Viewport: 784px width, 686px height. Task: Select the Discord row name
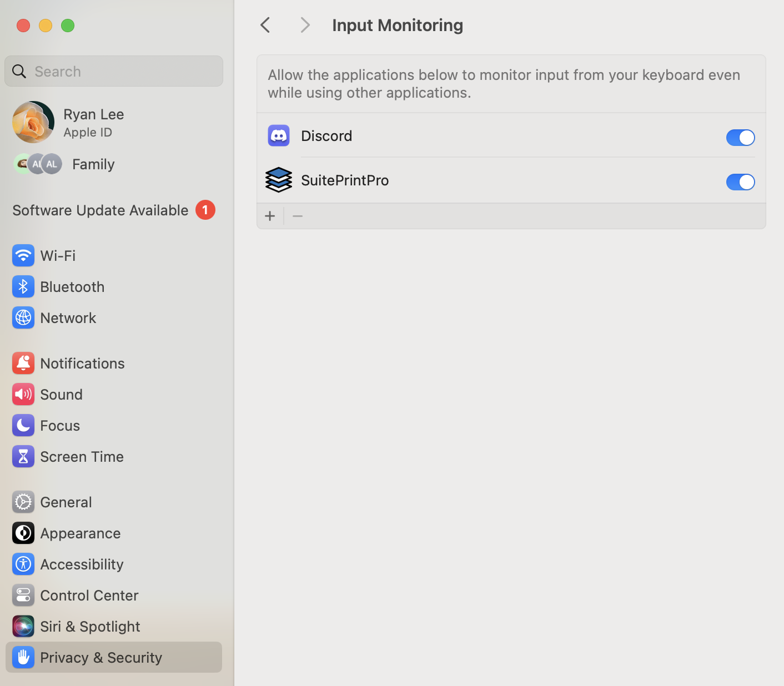click(326, 136)
